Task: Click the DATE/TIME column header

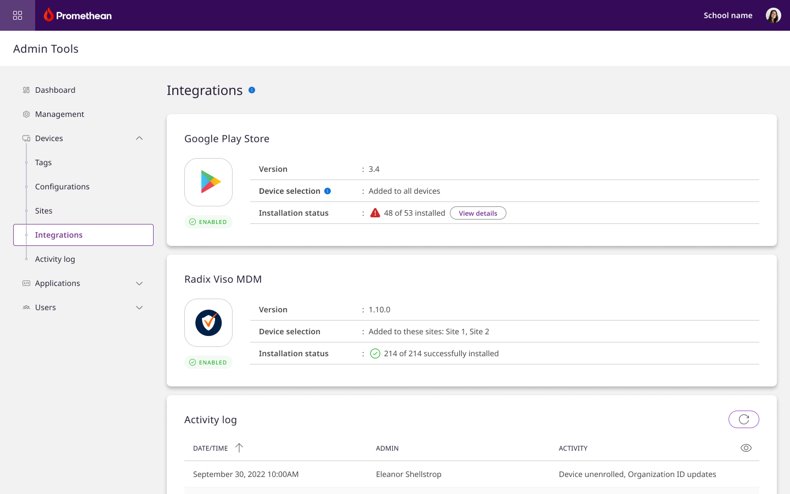Action: (210, 448)
